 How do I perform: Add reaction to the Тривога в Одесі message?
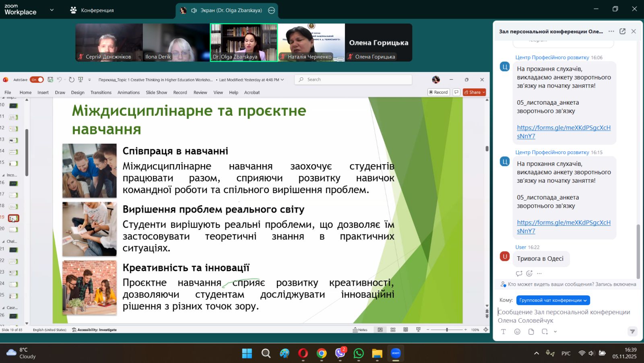tap(529, 274)
